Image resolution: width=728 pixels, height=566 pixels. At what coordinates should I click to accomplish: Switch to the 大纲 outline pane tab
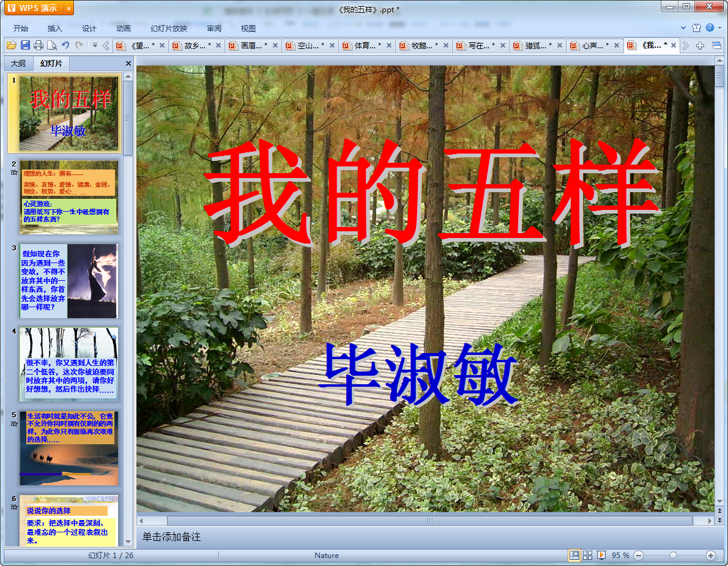click(x=18, y=63)
